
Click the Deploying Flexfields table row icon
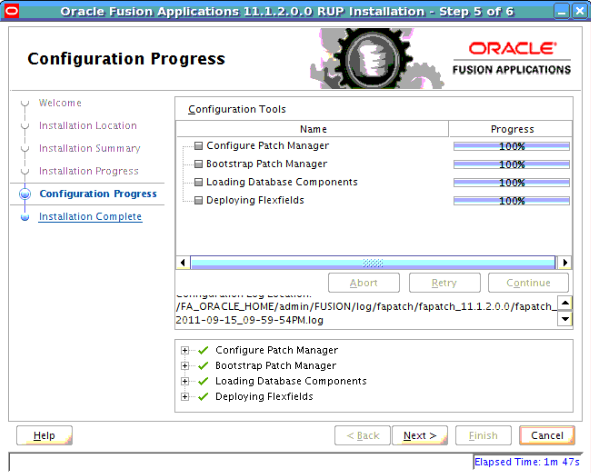pyautogui.click(x=198, y=200)
